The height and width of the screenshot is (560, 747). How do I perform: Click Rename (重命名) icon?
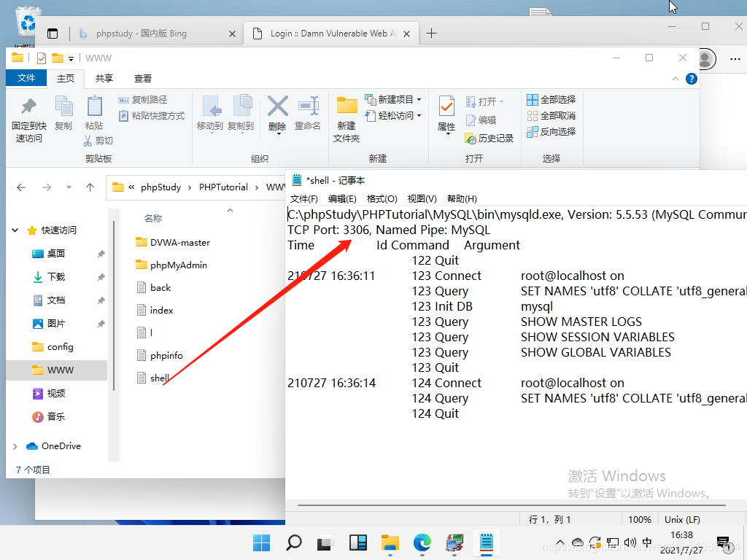(x=308, y=106)
